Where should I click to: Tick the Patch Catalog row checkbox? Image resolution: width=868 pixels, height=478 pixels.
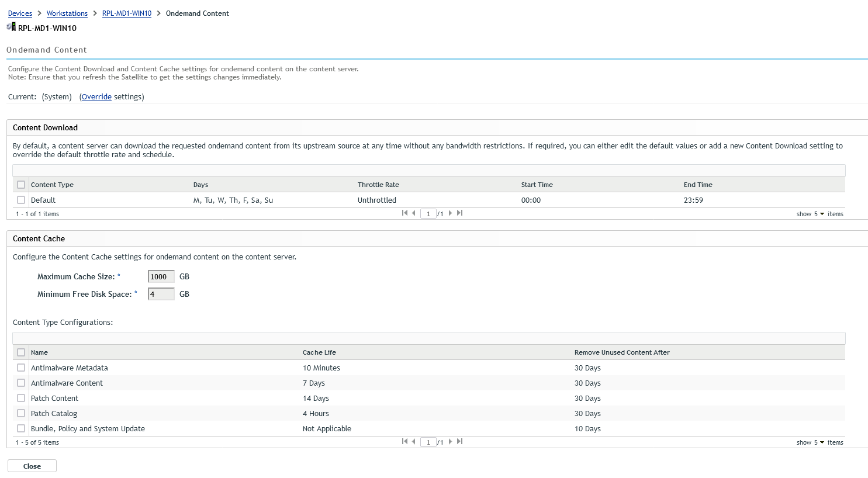(21, 413)
